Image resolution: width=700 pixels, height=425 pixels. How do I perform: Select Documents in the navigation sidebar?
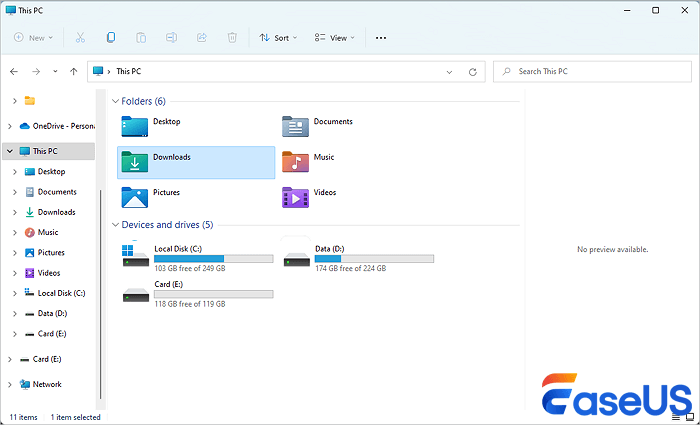(56, 192)
